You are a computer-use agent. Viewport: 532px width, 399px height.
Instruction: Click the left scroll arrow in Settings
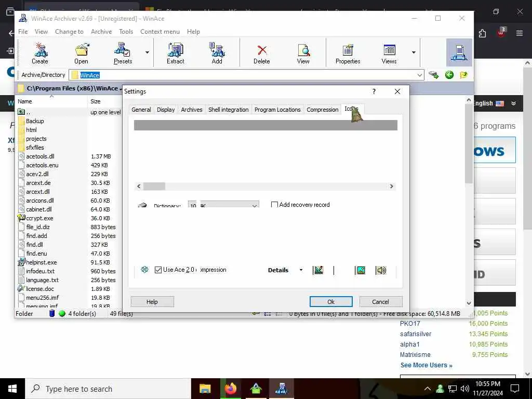pyautogui.click(x=139, y=187)
